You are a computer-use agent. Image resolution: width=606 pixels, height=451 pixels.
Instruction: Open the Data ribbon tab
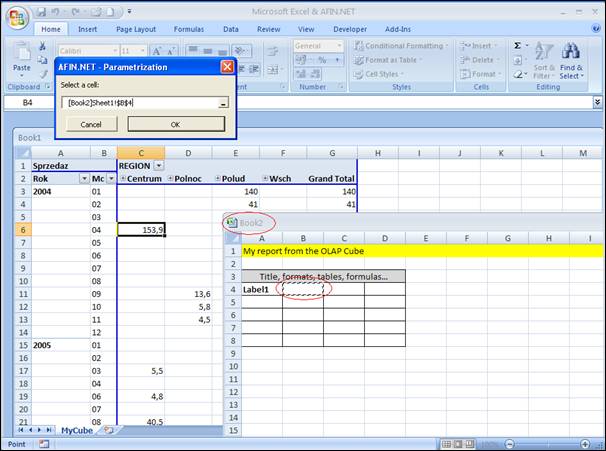[231, 29]
